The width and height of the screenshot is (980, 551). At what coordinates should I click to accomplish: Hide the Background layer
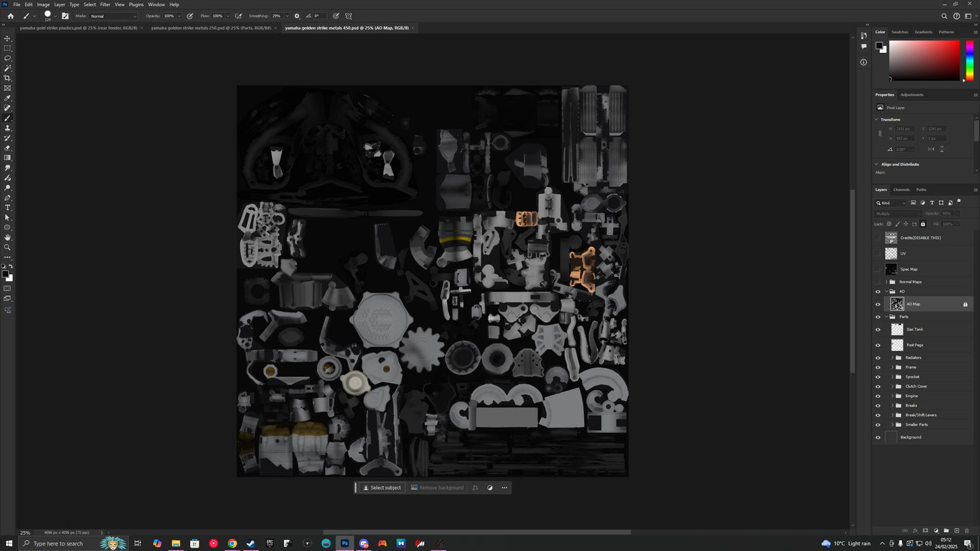click(x=878, y=437)
